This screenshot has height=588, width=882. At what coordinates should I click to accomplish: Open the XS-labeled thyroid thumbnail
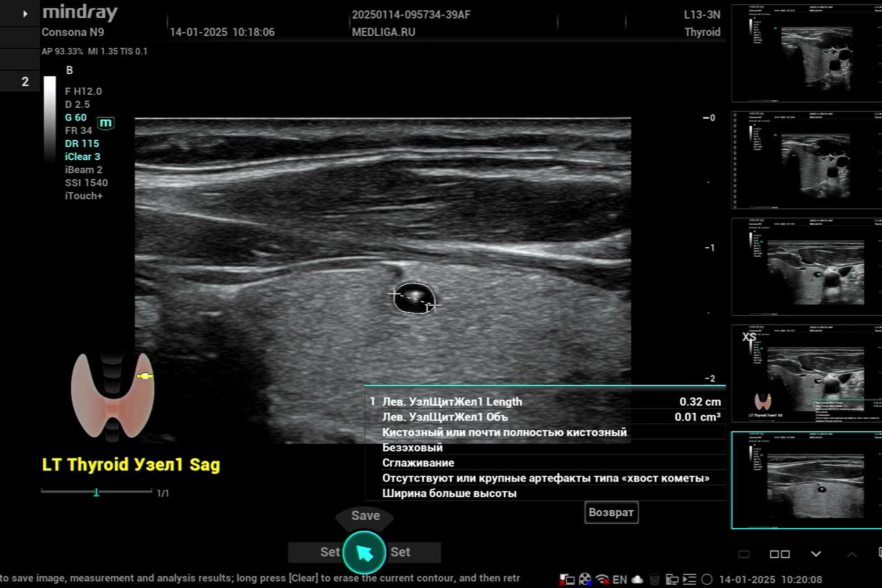point(806,373)
